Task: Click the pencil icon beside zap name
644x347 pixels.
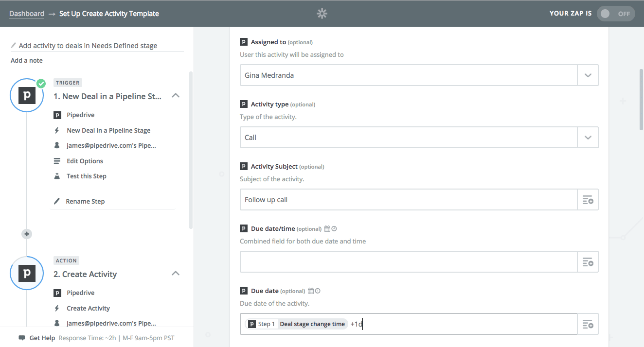Action: [14, 45]
